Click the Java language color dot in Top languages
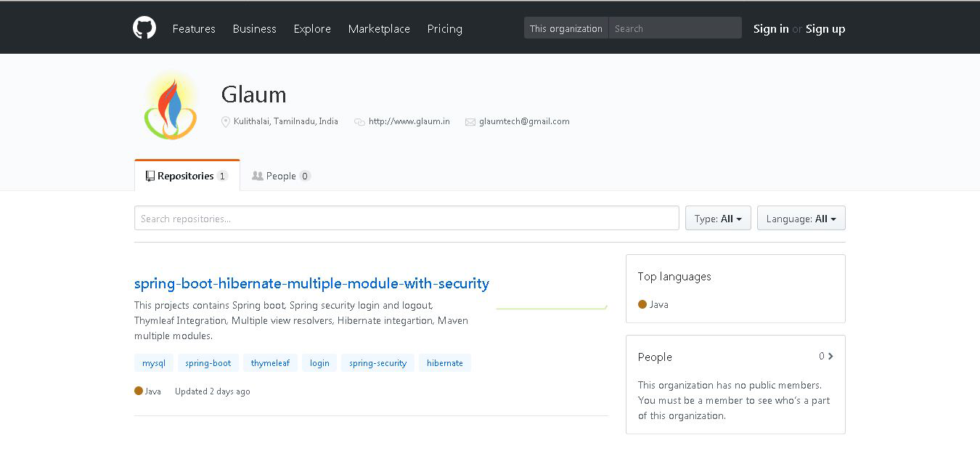 click(x=642, y=304)
